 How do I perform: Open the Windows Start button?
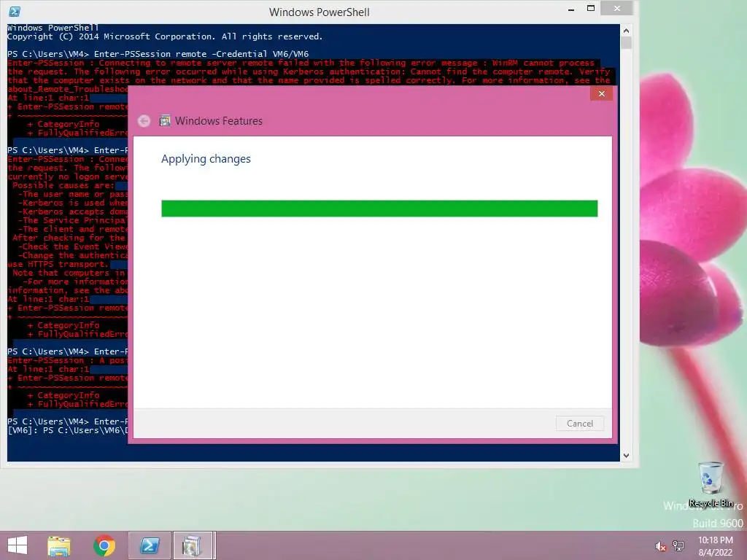pyautogui.click(x=18, y=545)
